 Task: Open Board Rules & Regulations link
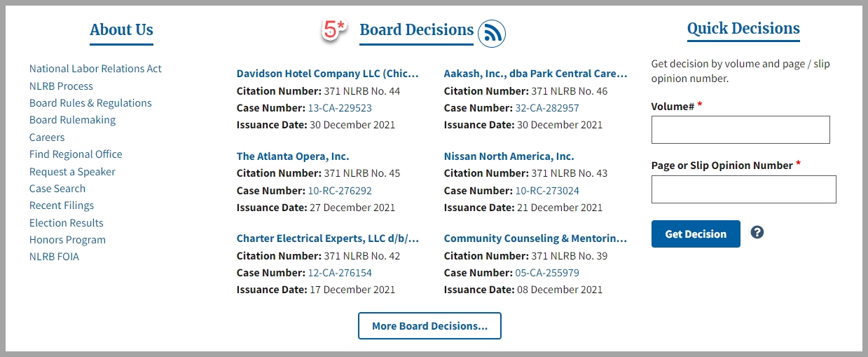[x=90, y=103]
